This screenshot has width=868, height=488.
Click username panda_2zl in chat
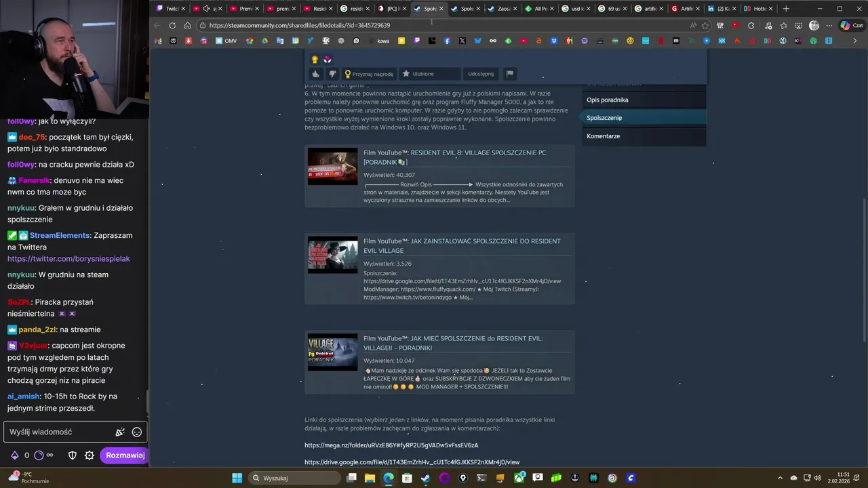tap(37, 329)
